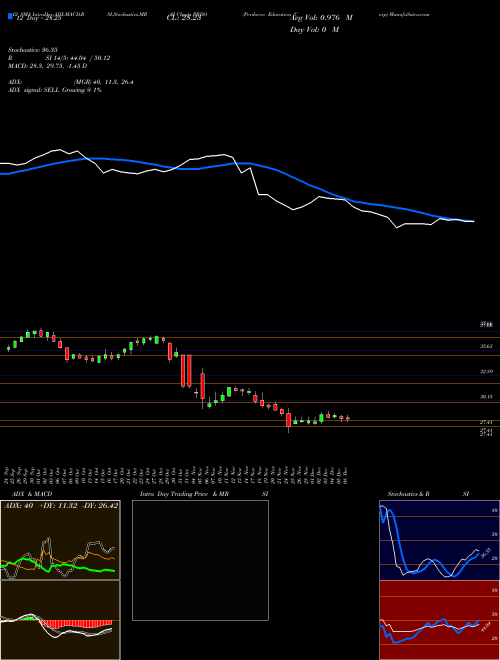Select the 'Avg Vol: 0.976 M' value

coord(323,18)
